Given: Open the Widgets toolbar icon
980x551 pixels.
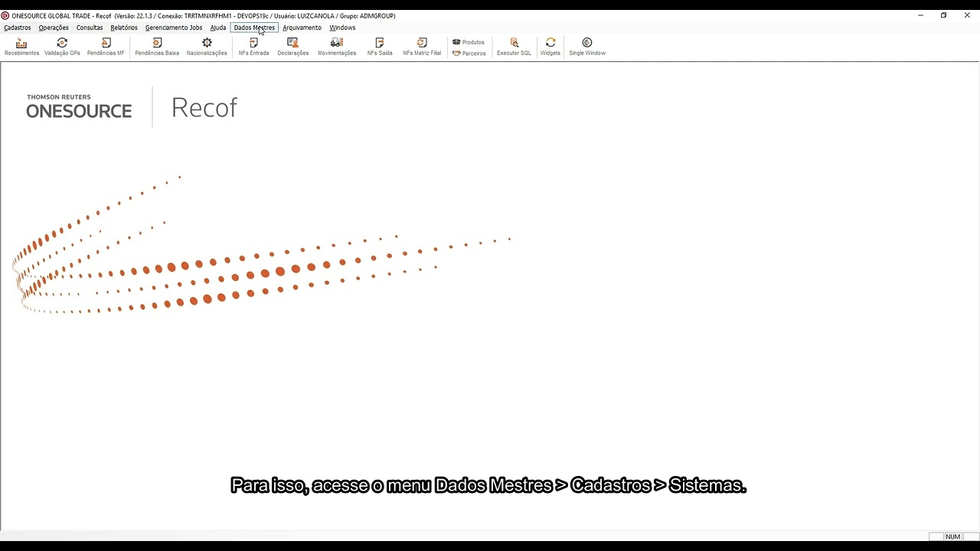Looking at the screenshot, I should click(550, 47).
